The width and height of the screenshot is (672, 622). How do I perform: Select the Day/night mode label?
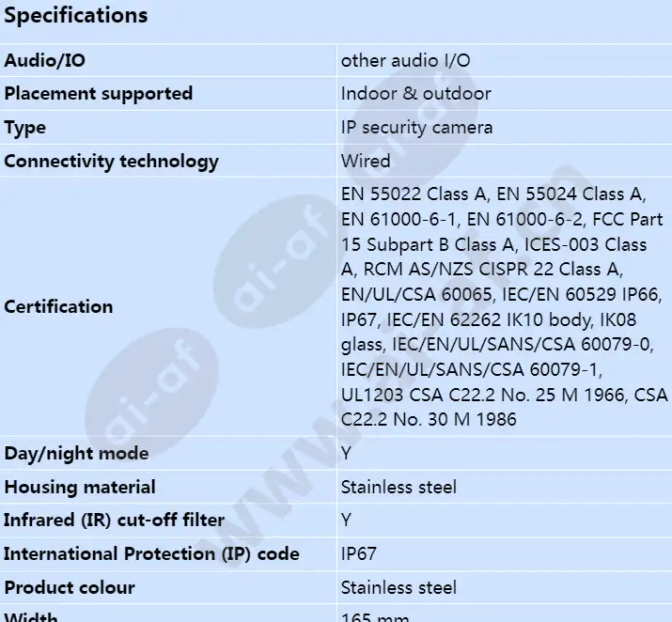tap(76, 454)
